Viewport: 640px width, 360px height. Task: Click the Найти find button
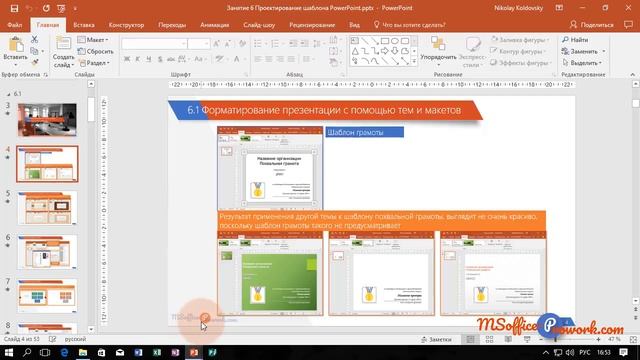575,40
